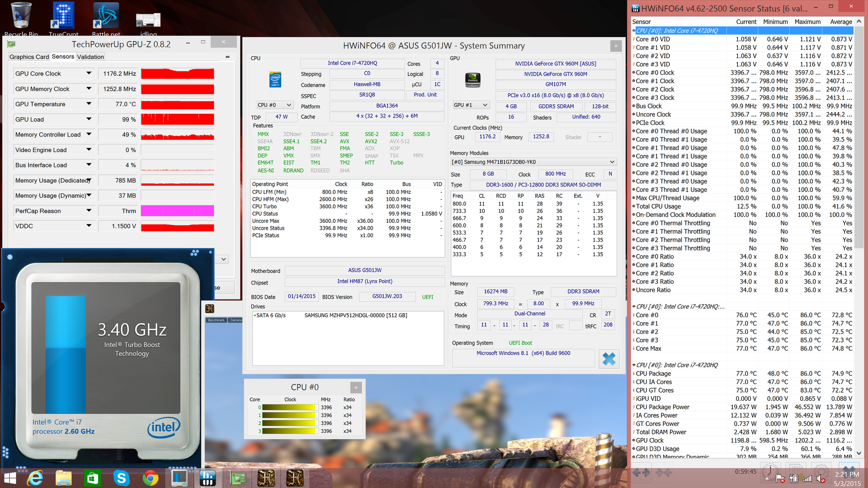Select the Uncore Ratio sensor row
This screenshot has width=868, height=488.
[x=742, y=290]
